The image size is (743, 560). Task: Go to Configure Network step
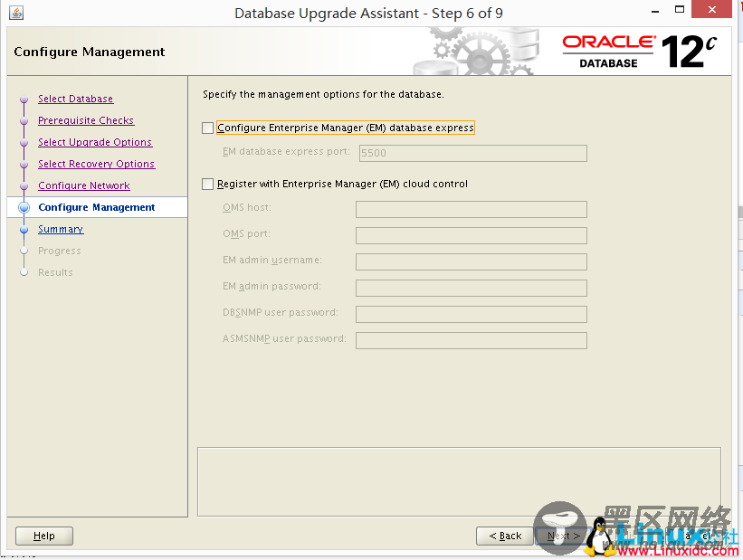[x=84, y=185]
